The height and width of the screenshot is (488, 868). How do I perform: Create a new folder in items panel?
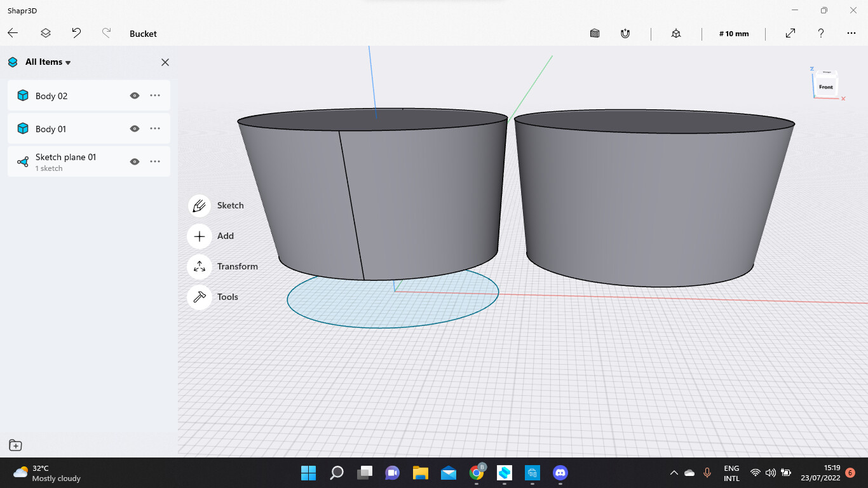[x=15, y=445]
